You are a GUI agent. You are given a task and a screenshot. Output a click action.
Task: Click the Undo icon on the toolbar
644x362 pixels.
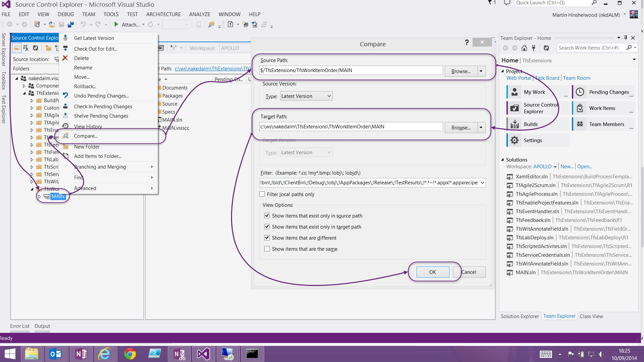point(83,24)
